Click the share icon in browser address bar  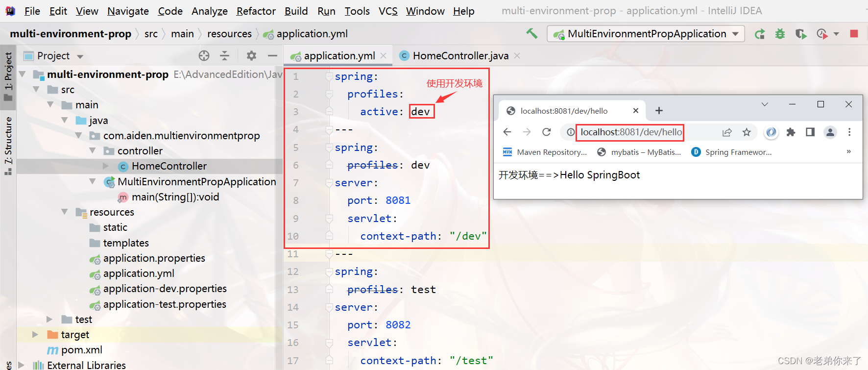(727, 132)
